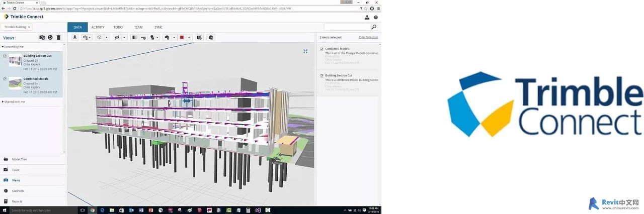
Task: Open color swatch dropdown arrow
Action: 189,38
